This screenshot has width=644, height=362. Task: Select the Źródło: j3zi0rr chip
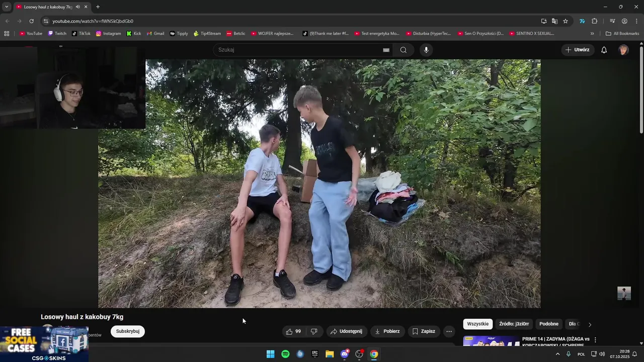(514, 324)
